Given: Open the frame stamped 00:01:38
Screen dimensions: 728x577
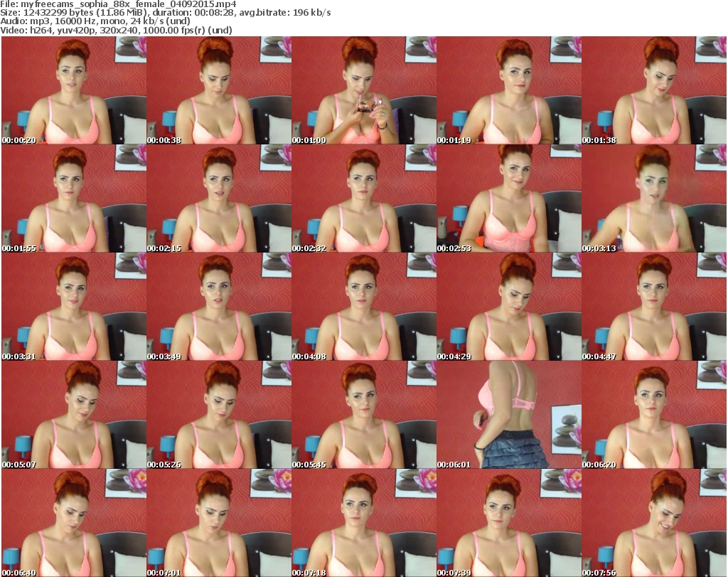Looking at the screenshot, I should click(x=653, y=90).
